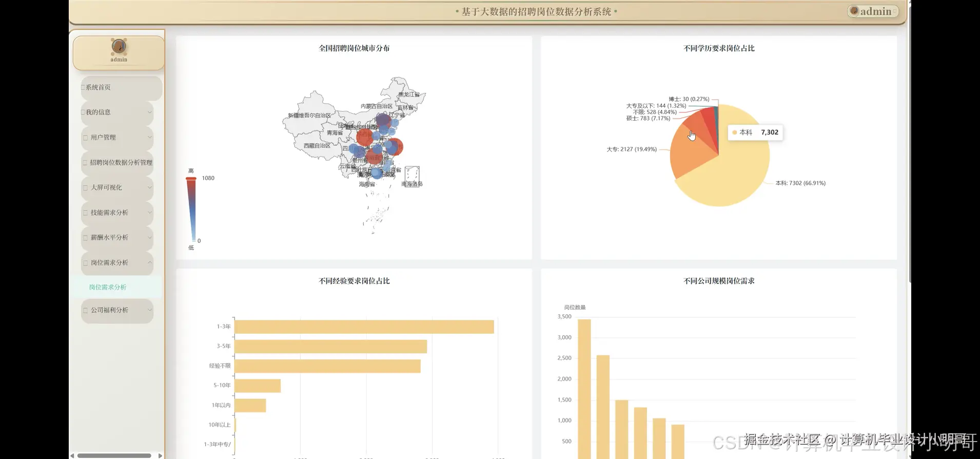
Task: Click the 1年以内 bar in the experience chart
Action: [x=250, y=406]
